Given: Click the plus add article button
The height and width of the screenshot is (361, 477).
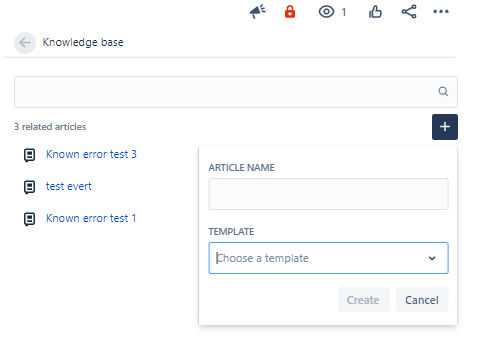Looking at the screenshot, I should pyautogui.click(x=445, y=127).
